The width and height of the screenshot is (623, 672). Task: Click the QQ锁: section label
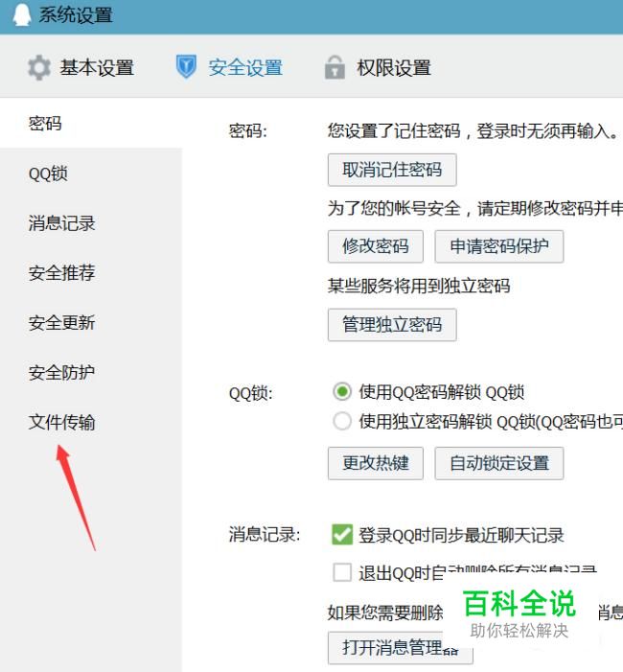click(x=251, y=393)
